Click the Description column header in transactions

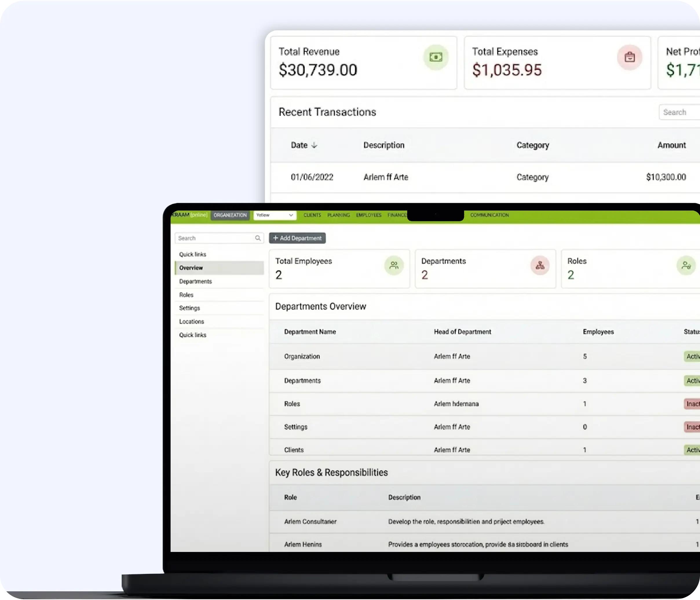(x=384, y=145)
